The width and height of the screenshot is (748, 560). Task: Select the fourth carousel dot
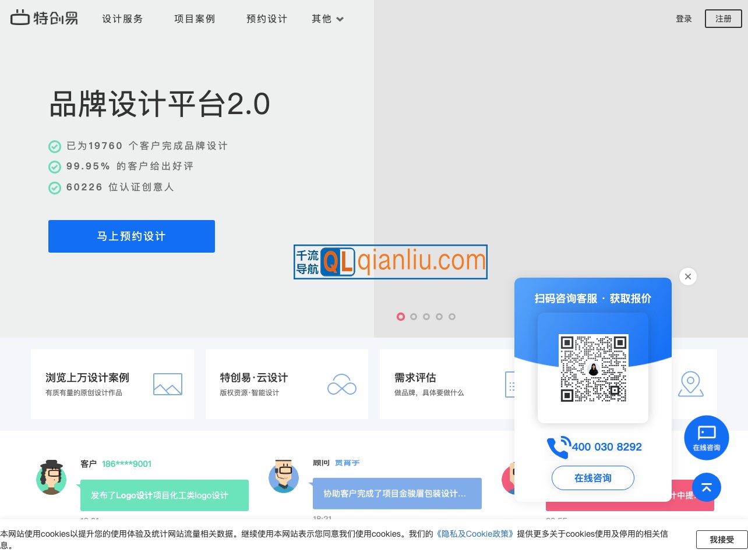coord(439,317)
